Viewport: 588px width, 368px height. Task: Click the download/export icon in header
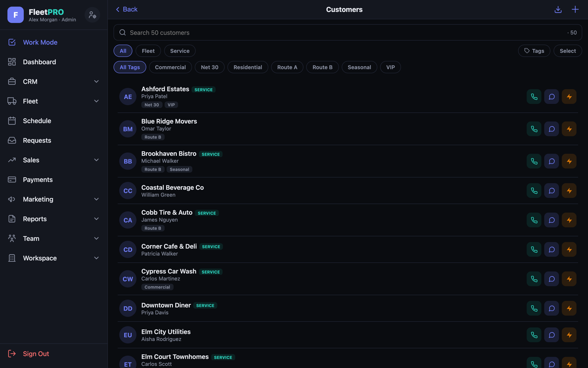pos(558,10)
